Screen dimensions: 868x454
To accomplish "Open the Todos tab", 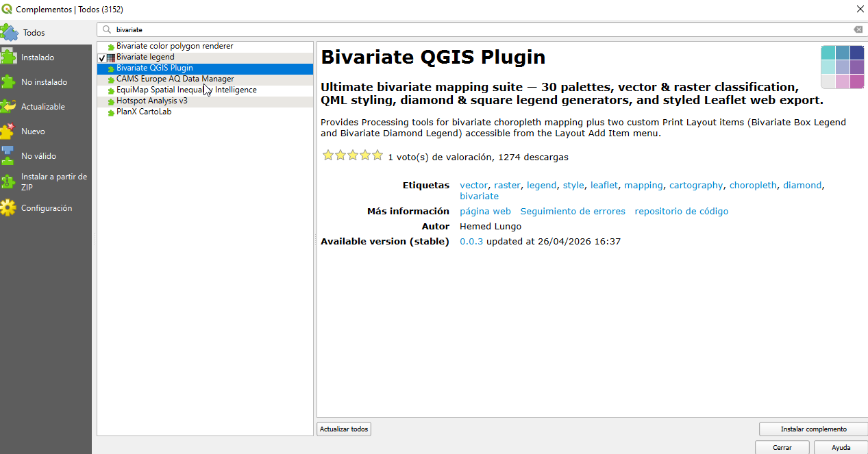I will coord(46,32).
